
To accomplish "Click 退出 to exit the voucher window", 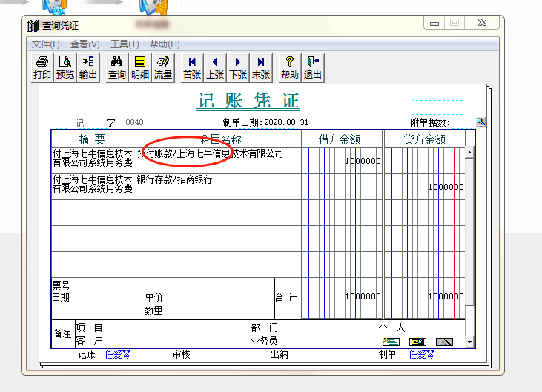I will (x=313, y=67).
